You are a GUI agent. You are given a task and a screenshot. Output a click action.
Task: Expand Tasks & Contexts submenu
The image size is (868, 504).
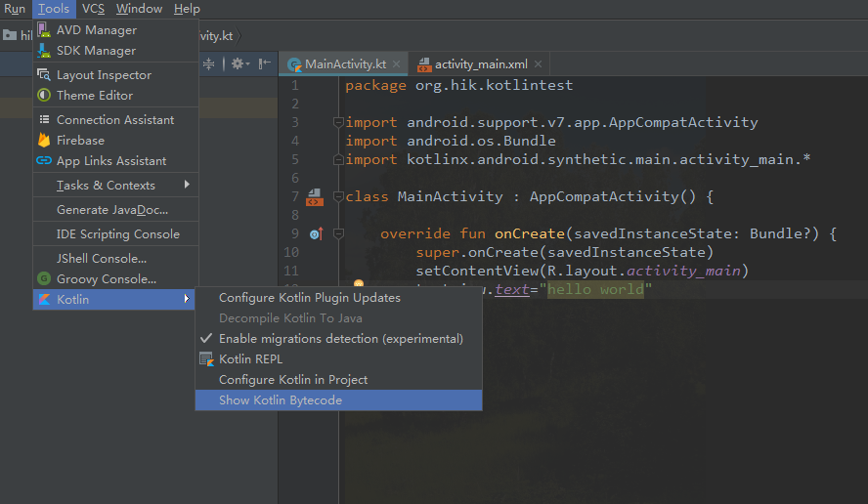click(115, 185)
